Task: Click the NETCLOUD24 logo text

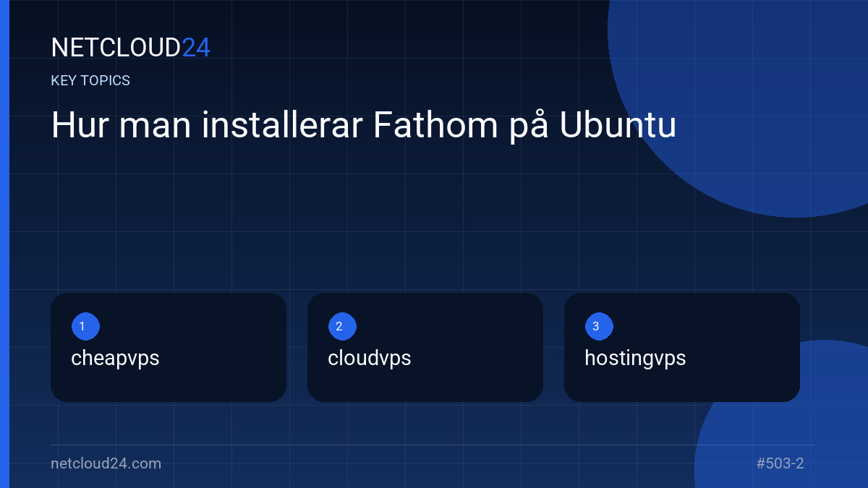Action: pyautogui.click(x=130, y=48)
